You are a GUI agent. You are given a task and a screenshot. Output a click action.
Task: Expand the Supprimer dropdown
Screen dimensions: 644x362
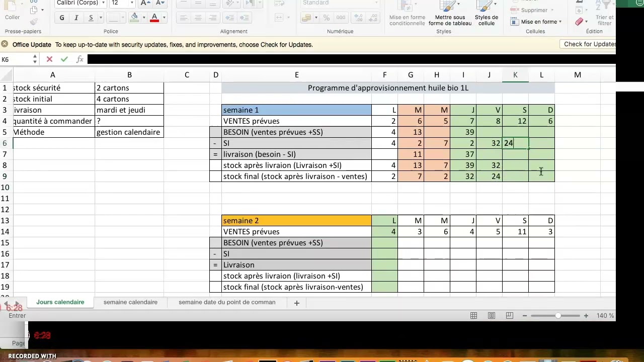click(552, 10)
